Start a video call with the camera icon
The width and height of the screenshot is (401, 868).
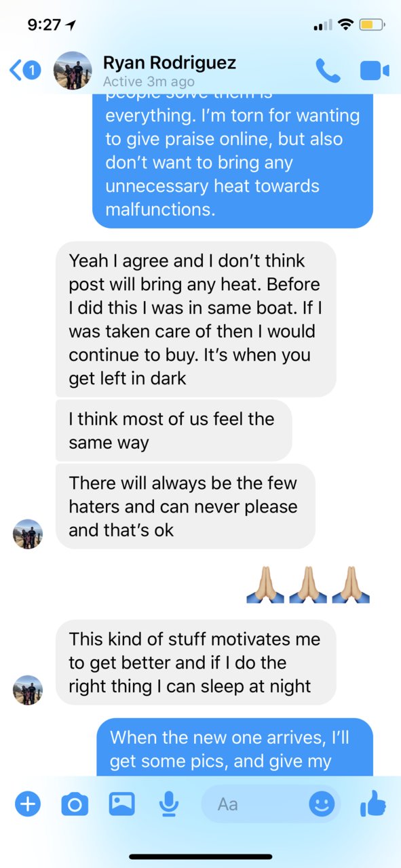[375, 70]
